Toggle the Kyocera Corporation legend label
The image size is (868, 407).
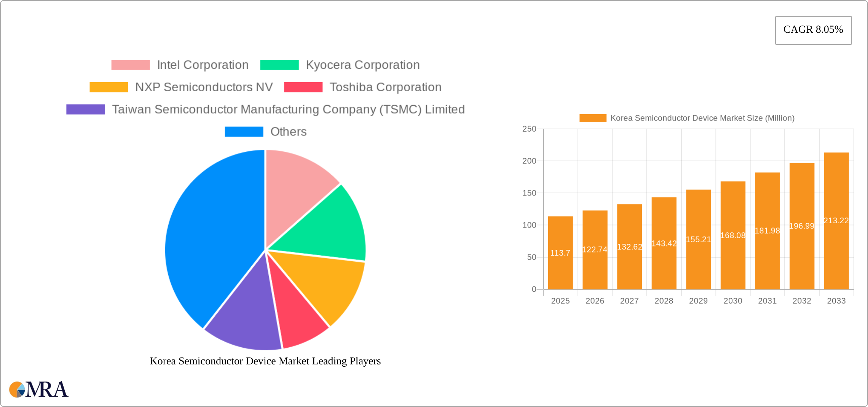tap(362, 65)
